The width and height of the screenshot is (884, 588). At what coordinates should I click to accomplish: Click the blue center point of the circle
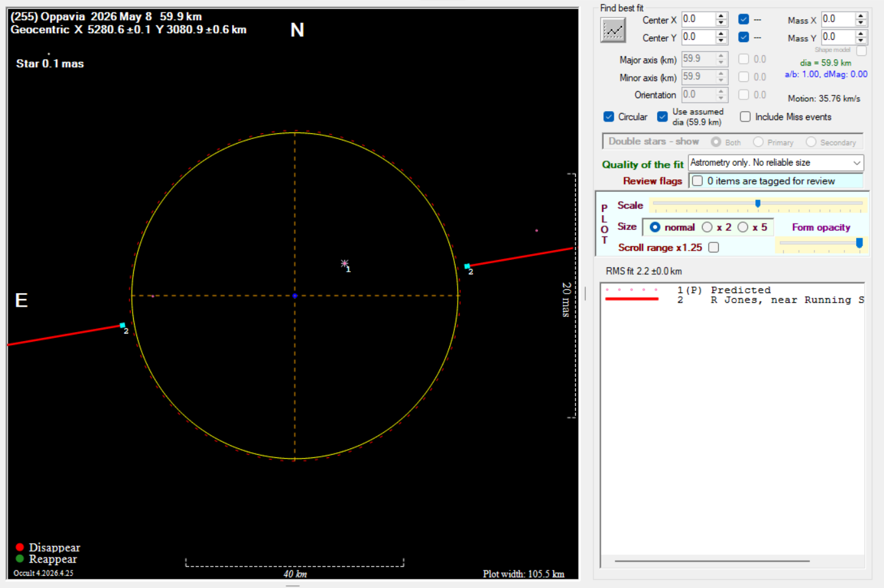pos(295,296)
